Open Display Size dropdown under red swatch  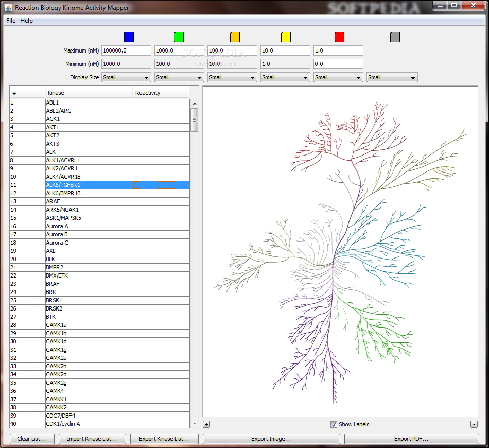tap(338, 77)
